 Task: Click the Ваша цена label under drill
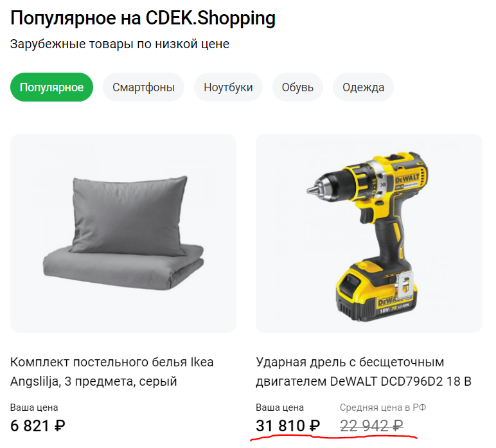pos(279,408)
